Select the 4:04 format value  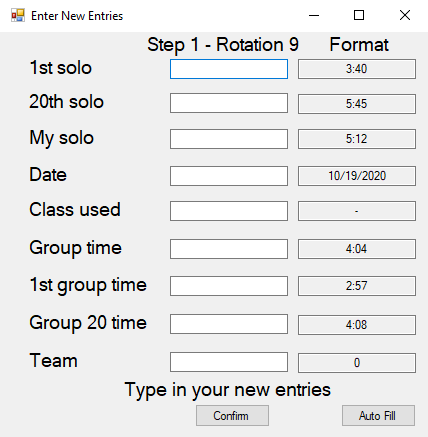coord(357,249)
